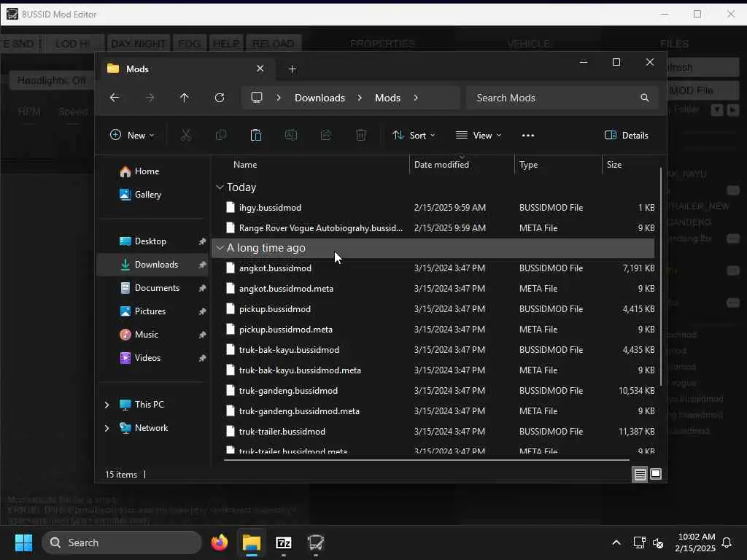Switch to details list view icon
Screen dimensions: 747x560
tap(640, 474)
